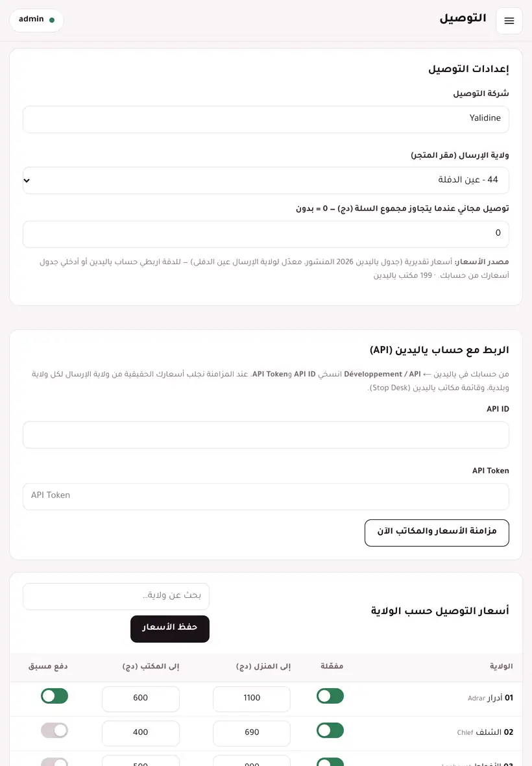
Task: Click the API Token input field
Action: [266, 497]
